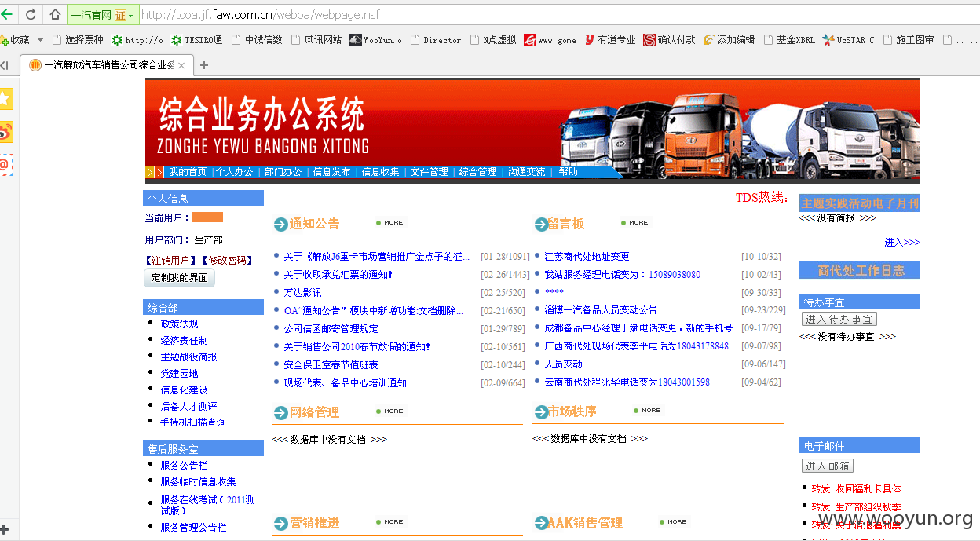
Task: Open the TESIRO通 bookmark
Action: [x=196, y=40]
